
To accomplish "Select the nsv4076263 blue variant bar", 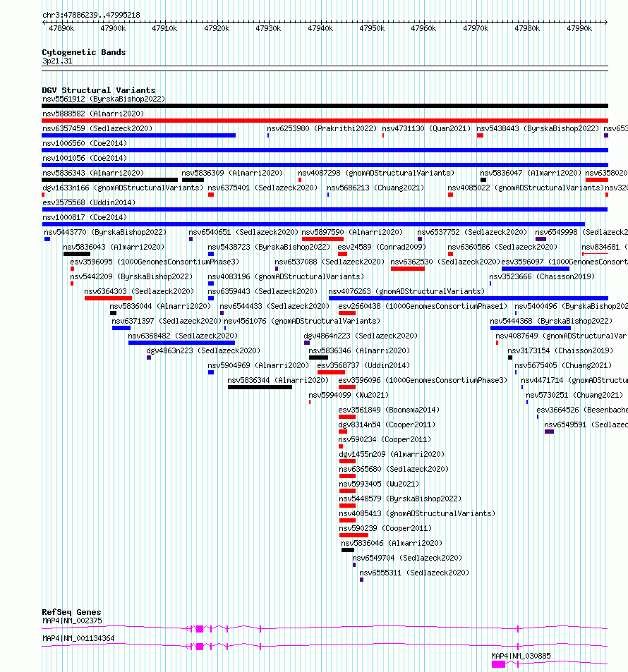I will coord(469,298).
